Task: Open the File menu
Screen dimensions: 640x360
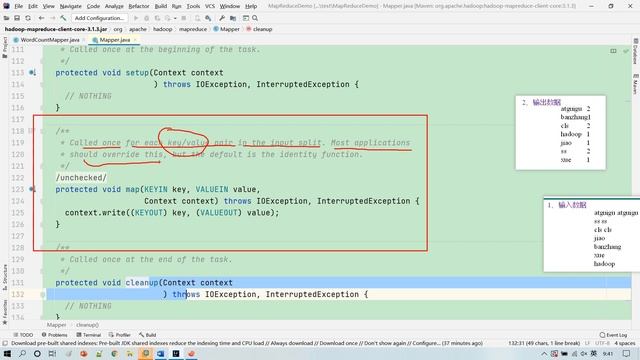Action: [x=18, y=6]
